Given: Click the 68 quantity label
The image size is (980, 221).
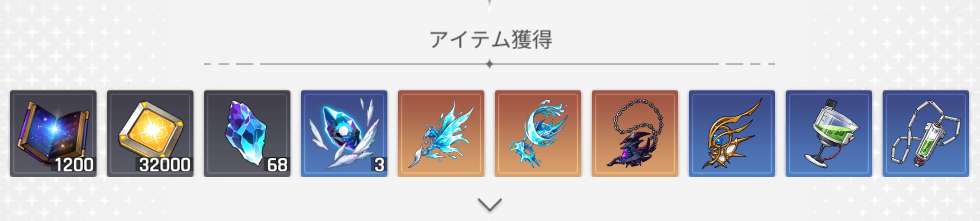Looking at the screenshot, I should click(x=277, y=165).
